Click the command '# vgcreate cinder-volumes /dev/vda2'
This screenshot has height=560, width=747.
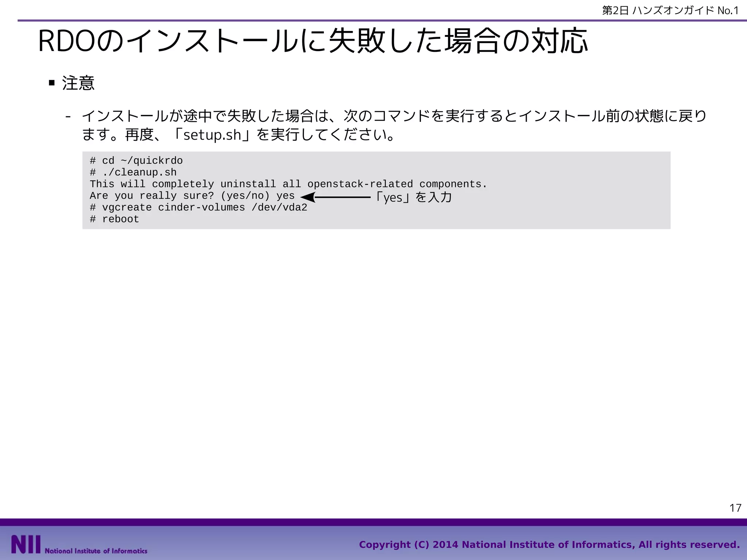point(198,207)
